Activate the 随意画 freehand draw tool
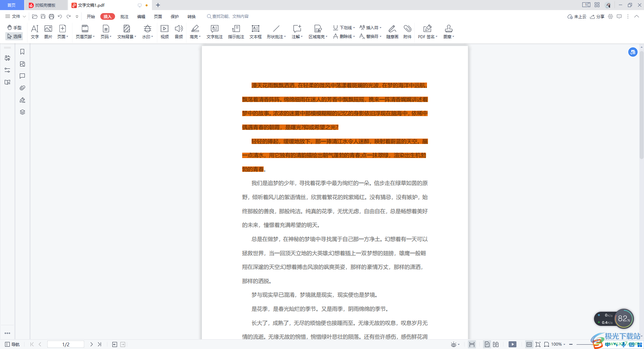The image size is (644, 349). tap(392, 32)
